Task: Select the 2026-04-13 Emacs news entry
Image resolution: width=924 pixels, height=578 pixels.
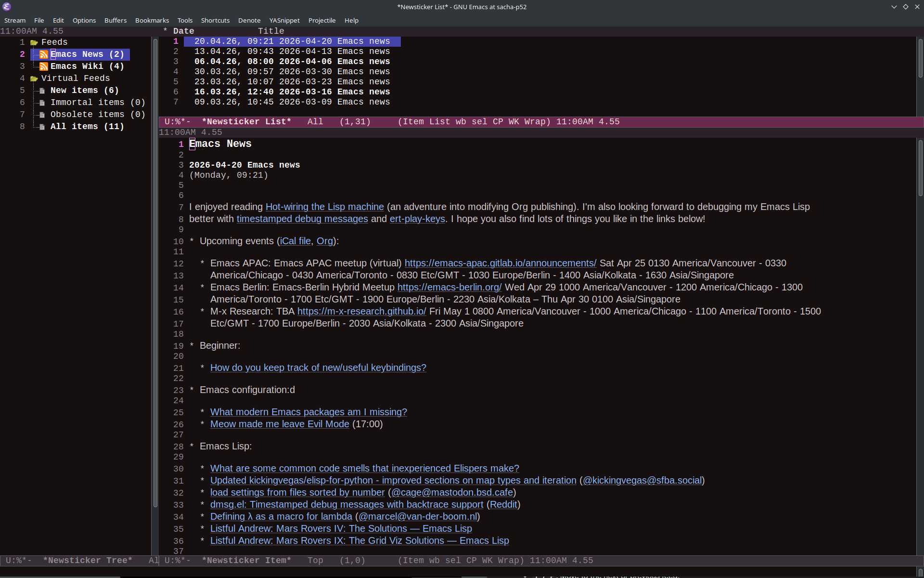Action: click(x=292, y=52)
